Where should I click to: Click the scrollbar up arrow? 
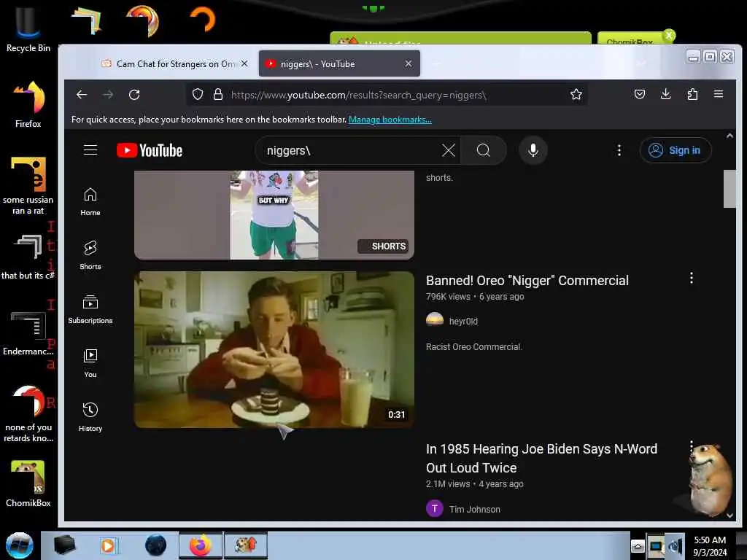pos(729,136)
